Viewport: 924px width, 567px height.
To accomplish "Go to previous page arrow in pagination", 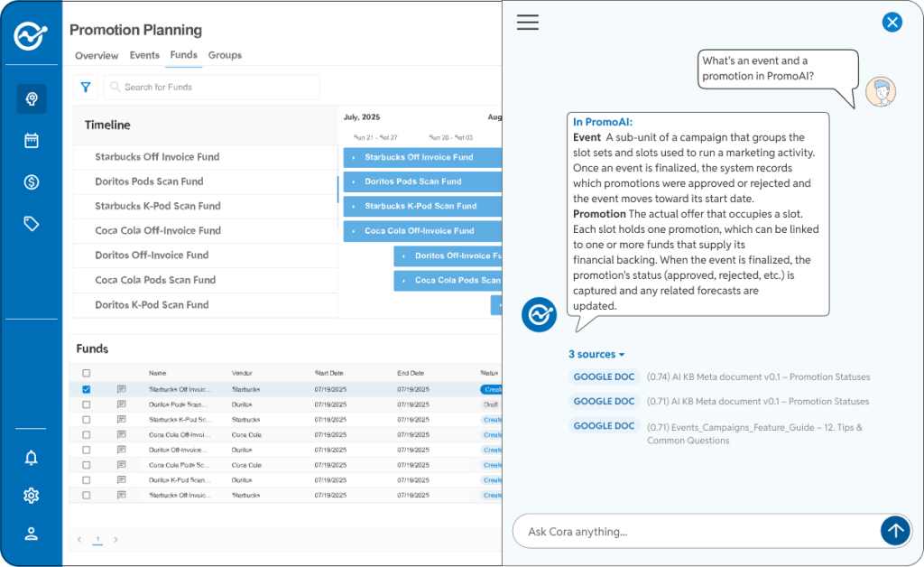I will [79, 539].
